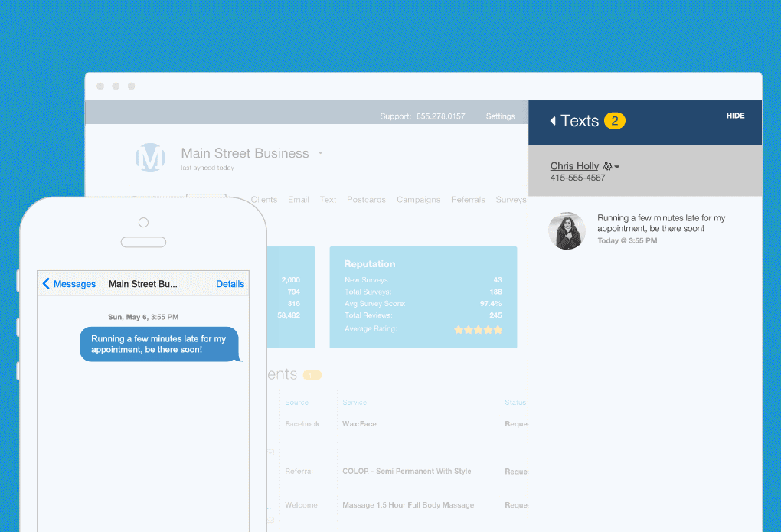Screen dimensions: 781x532
Task: Click the Total Reviews count 245
Action: coord(495,315)
